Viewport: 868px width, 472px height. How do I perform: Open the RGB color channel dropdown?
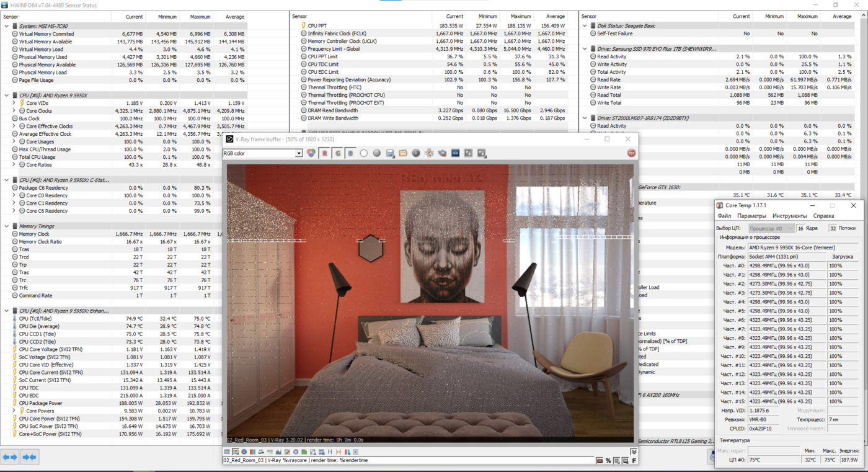pos(263,153)
